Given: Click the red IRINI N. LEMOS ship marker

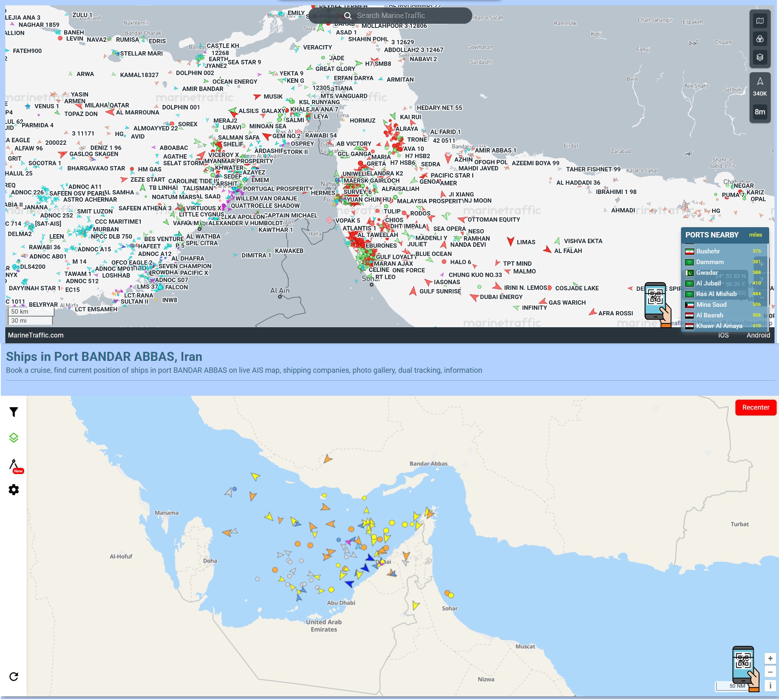Looking at the screenshot, I should coord(497,286).
